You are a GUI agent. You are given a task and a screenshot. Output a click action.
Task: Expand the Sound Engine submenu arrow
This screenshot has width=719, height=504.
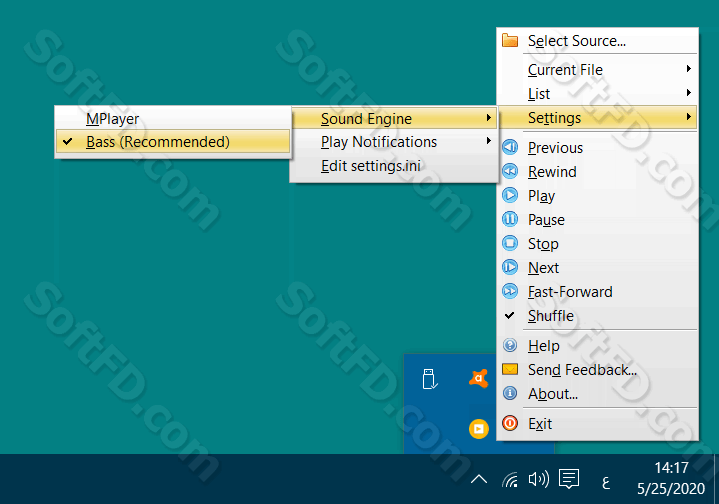pos(489,118)
